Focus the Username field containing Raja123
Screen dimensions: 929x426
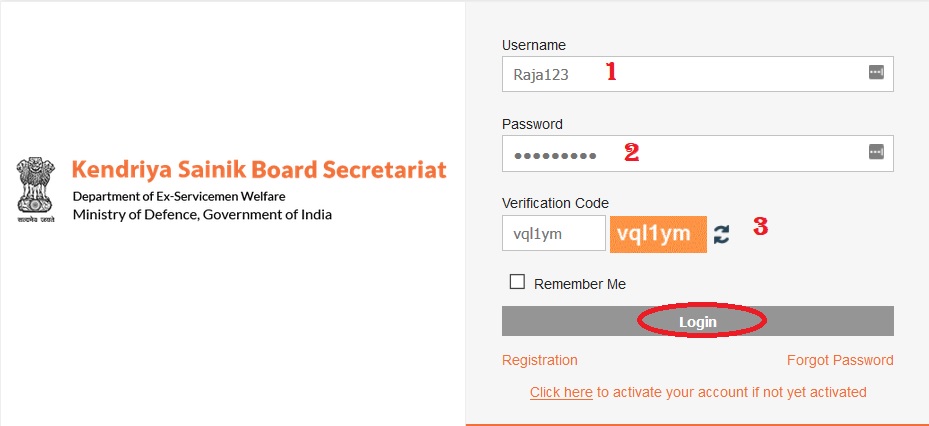click(x=697, y=74)
